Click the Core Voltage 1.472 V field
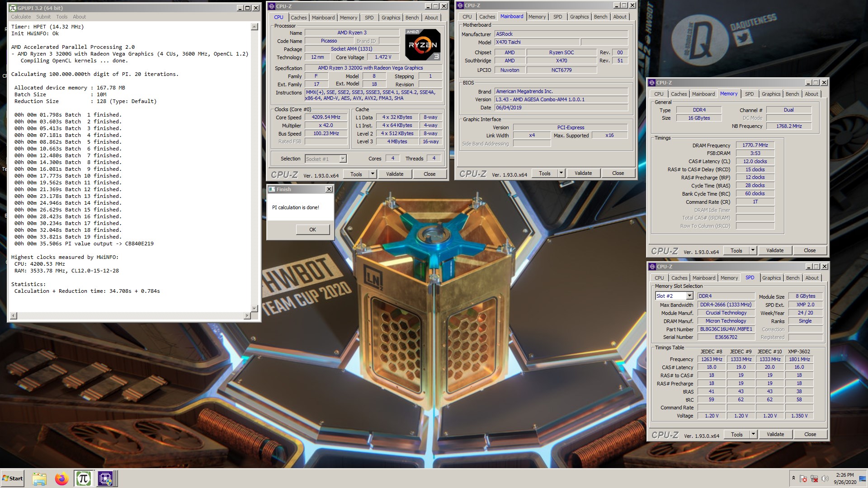This screenshot has height=488, width=868. tap(382, 57)
